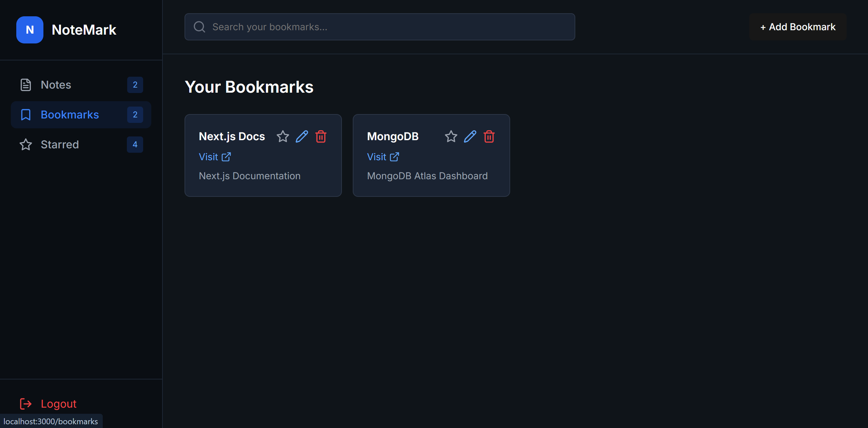868x428 pixels.
Task: Select the Notes document icon in sidebar
Action: (x=26, y=85)
